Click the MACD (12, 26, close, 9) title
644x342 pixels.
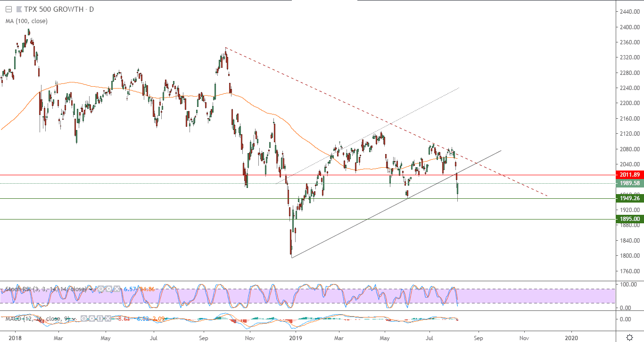pyautogui.click(x=38, y=319)
